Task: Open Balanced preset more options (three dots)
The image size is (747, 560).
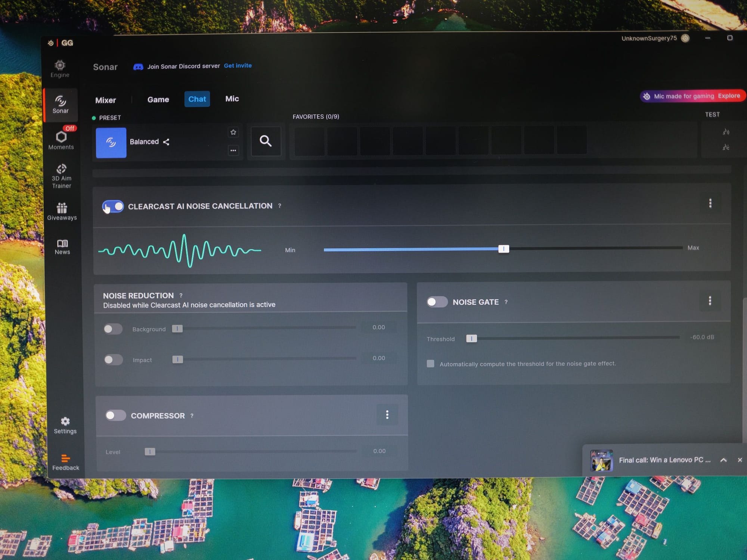Action: pyautogui.click(x=233, y=150)
